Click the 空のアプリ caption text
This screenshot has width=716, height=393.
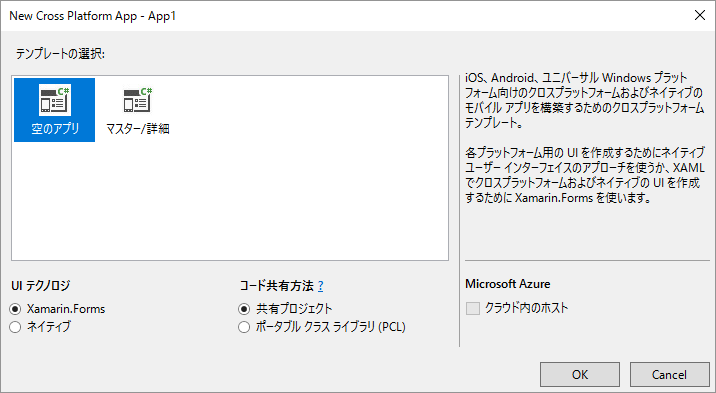coord(55,129)
